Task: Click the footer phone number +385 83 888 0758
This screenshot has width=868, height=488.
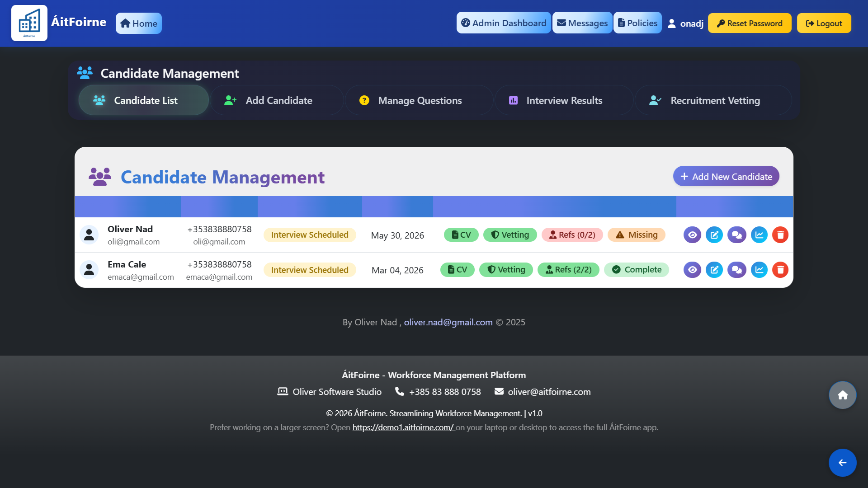Action: [445, 392]
